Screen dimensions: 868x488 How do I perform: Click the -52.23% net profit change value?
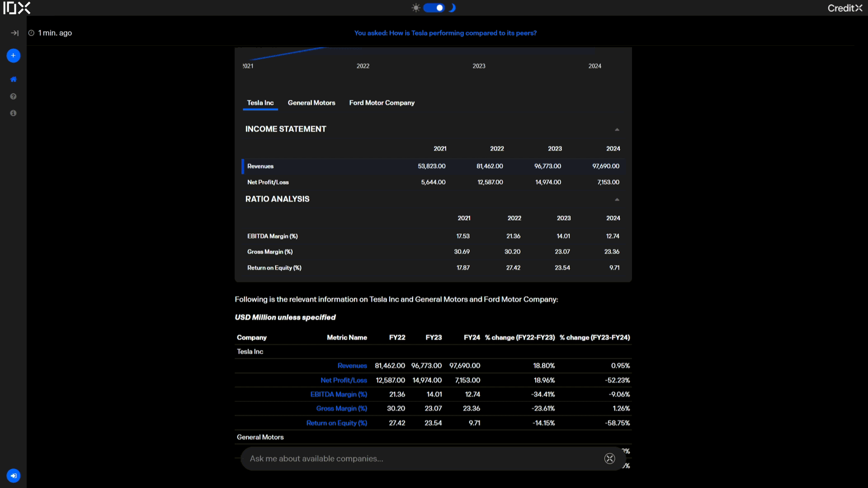(x=617, y=380)
